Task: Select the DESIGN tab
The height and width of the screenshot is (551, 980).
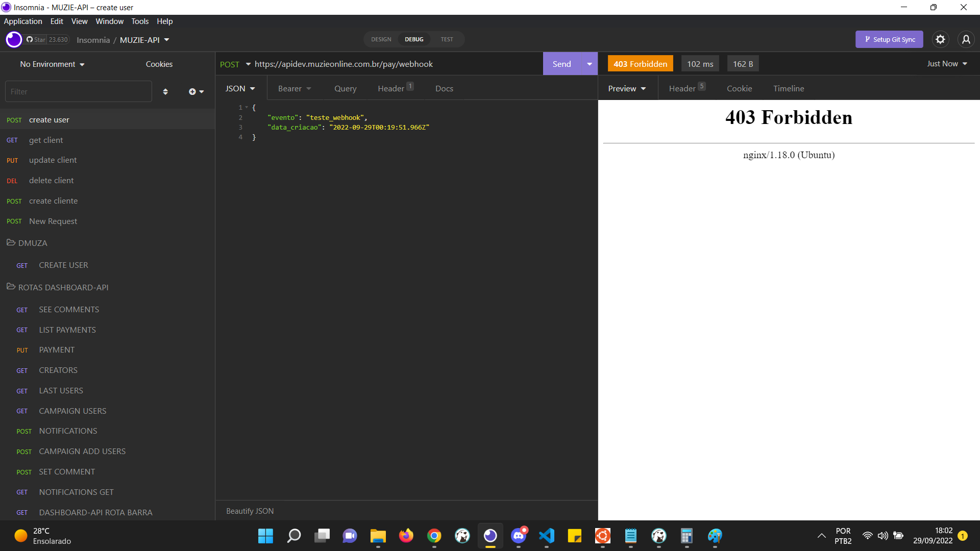Action: click(380, 39)
